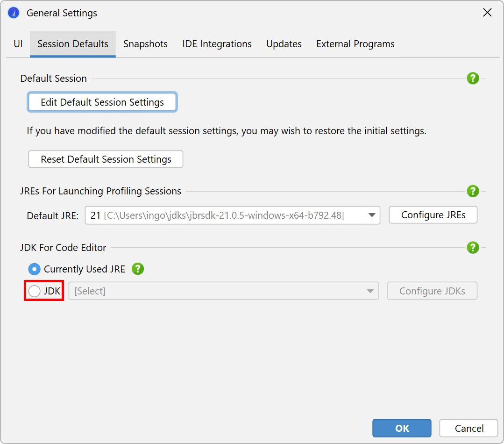The image size is (504, 444).
Task: Confirm settings with the OK button
Action: coord(402,428)
